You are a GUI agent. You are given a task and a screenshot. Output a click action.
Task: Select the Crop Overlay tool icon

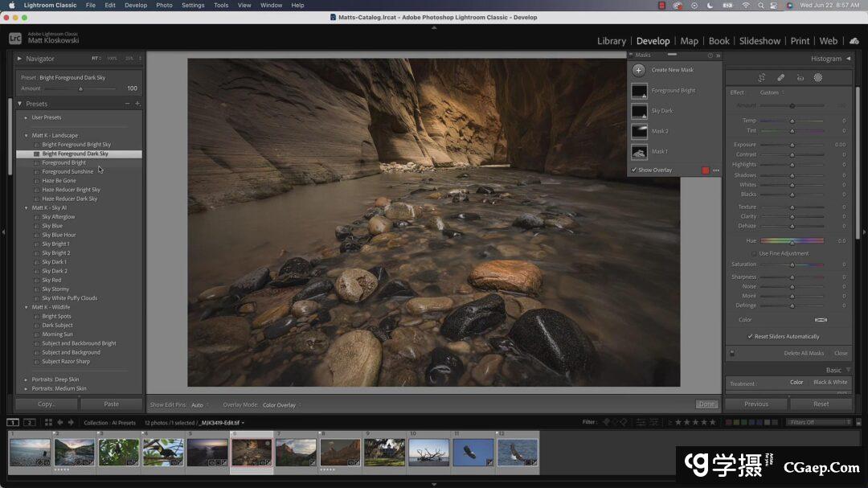pos(761,78)
